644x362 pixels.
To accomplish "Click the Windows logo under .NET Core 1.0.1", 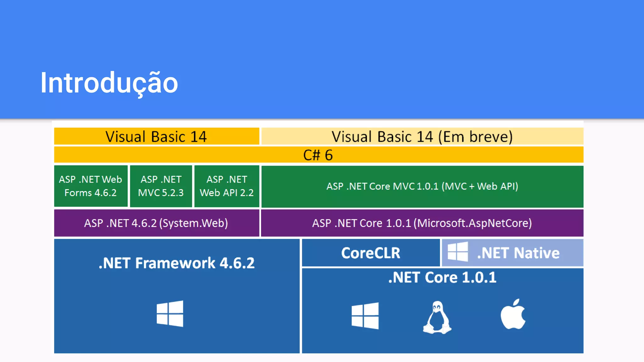I will [365, 315].
